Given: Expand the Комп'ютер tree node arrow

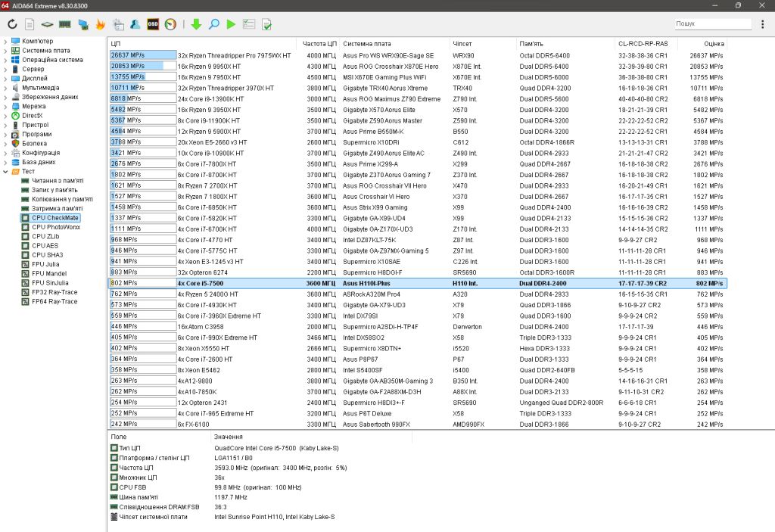Looking at the screenshot, I should tap(5, 42).
